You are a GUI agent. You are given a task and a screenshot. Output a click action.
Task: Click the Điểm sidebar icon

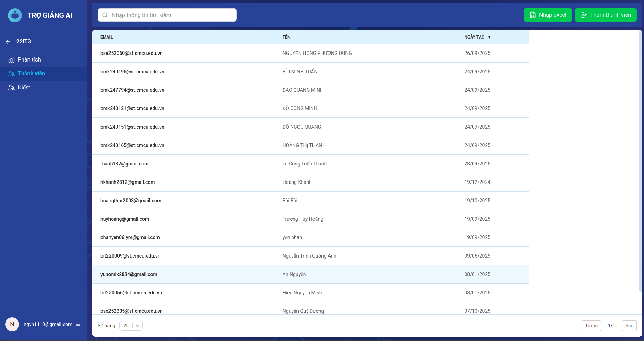click(11, 88)
